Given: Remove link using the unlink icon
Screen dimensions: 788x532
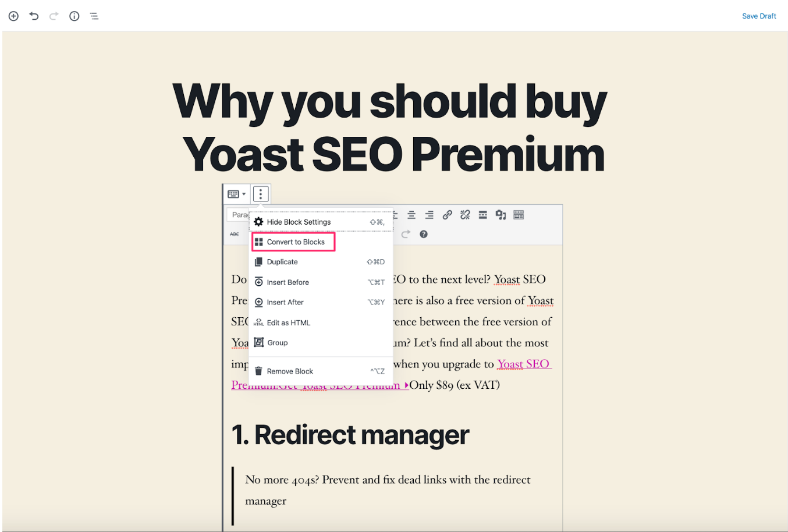Looking at the screenshot, I should [x=464, y=214].
